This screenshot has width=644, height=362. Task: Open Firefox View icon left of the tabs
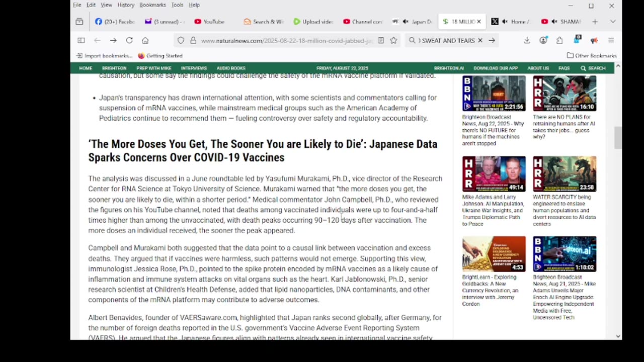(x=79, y=22)
